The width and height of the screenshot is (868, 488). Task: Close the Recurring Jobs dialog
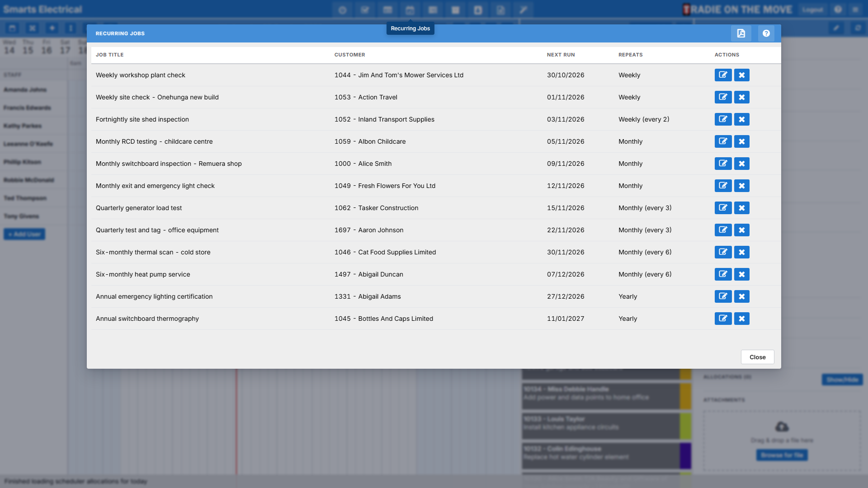pos(757,357)
